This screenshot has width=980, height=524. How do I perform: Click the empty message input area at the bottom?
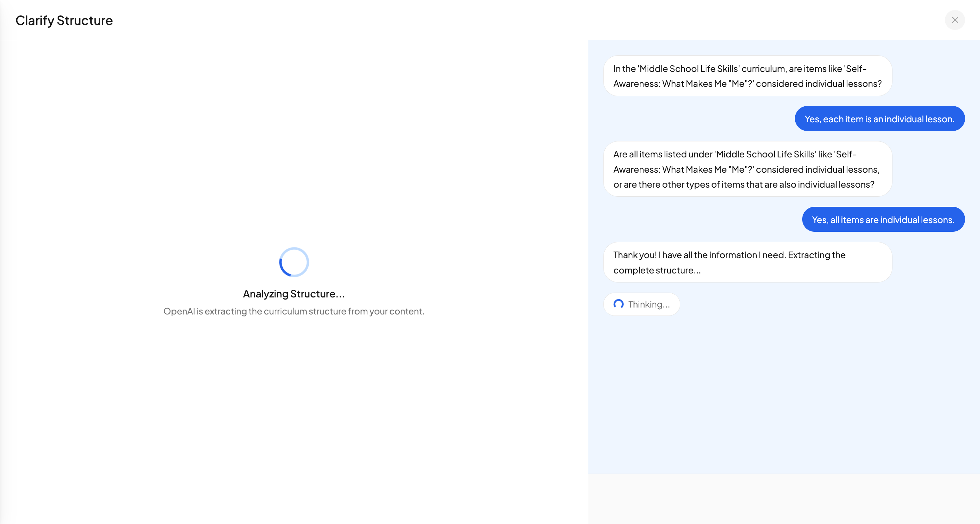[784, 499]
